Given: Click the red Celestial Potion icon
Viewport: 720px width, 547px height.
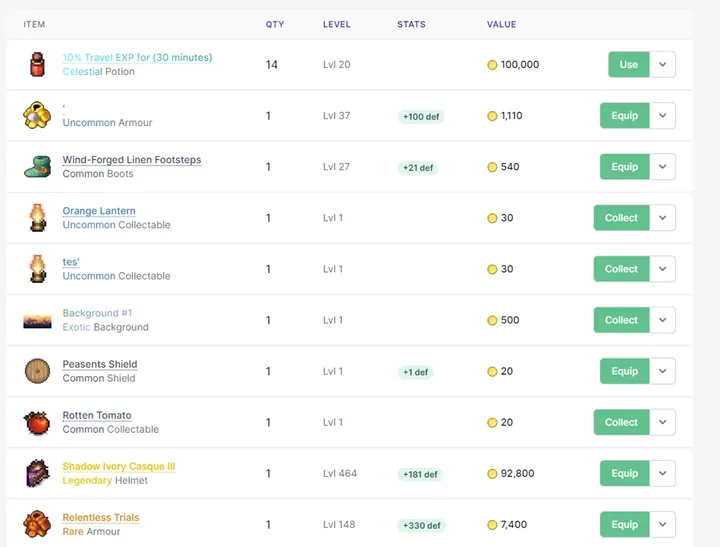Looking at the screenshot, I should click(38, 64).
